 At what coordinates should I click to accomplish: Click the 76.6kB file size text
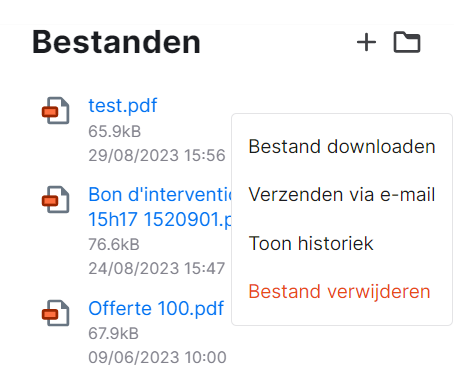(114, 244)
